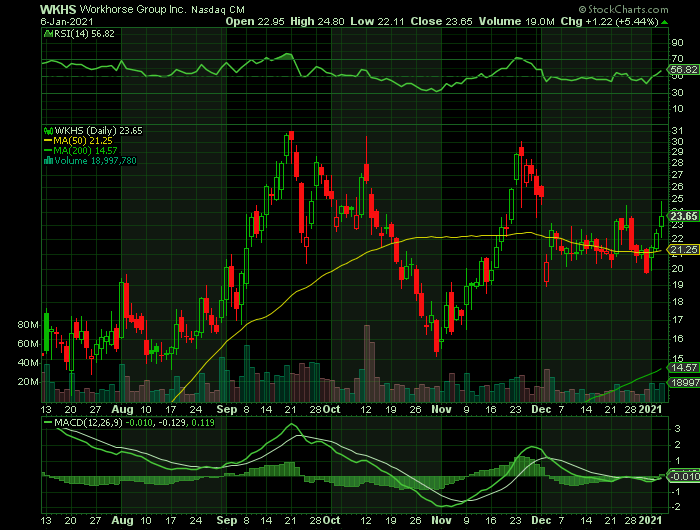Click the 'MA(50) 21.25' legend text

tap(83, 141)
